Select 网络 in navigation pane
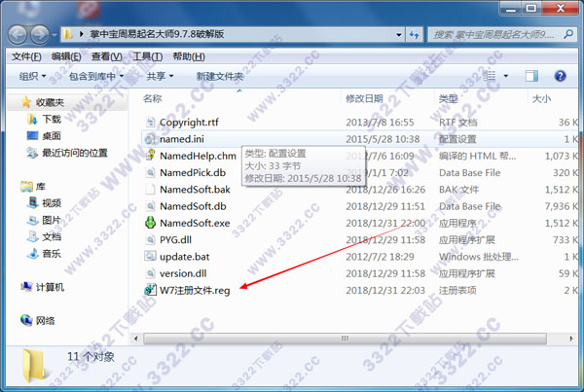The height and width of the screenshot is (392, 584). click(45, 321)
